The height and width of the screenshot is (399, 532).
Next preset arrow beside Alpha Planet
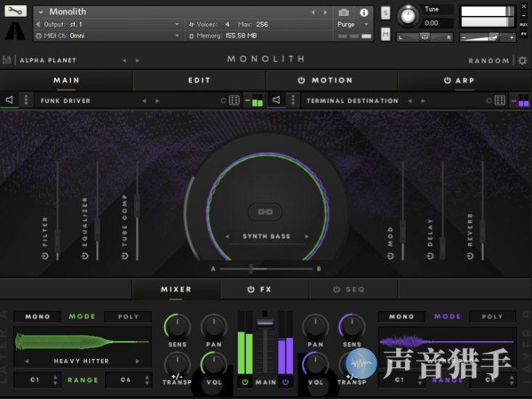[137, 60]
